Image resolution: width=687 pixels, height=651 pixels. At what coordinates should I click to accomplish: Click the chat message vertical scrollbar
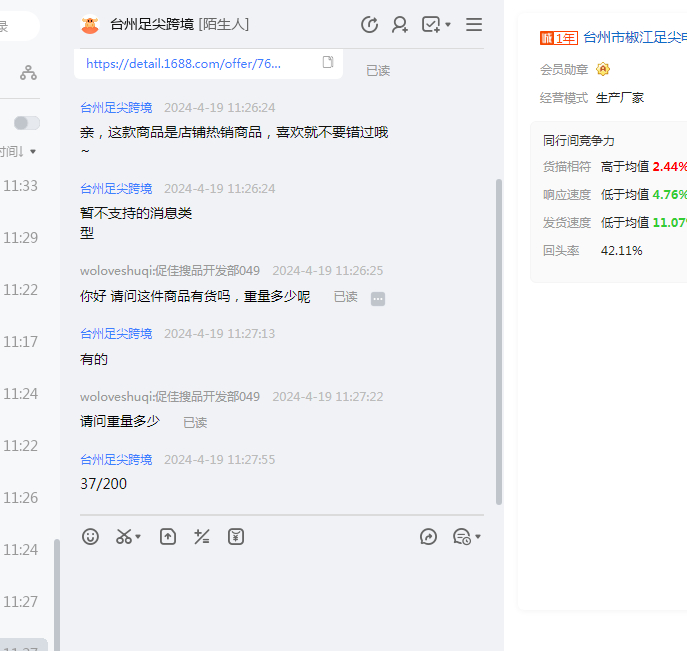(499, 340)
